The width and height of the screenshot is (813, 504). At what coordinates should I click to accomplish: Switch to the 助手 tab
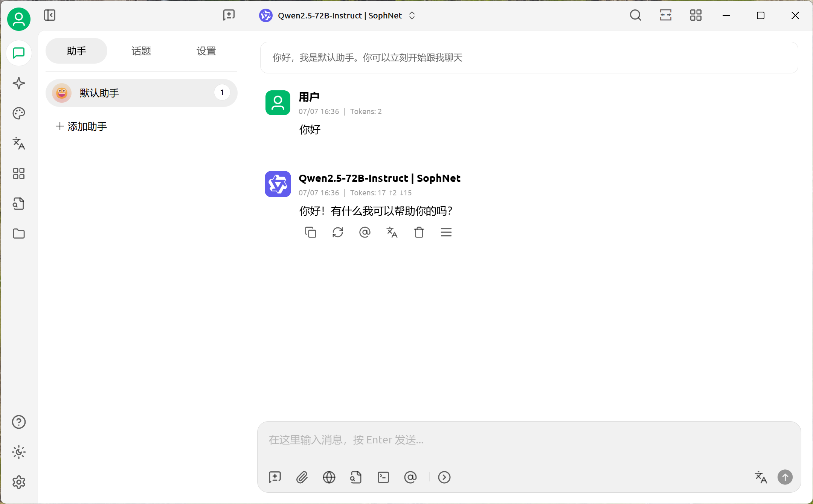pos(76,51)
